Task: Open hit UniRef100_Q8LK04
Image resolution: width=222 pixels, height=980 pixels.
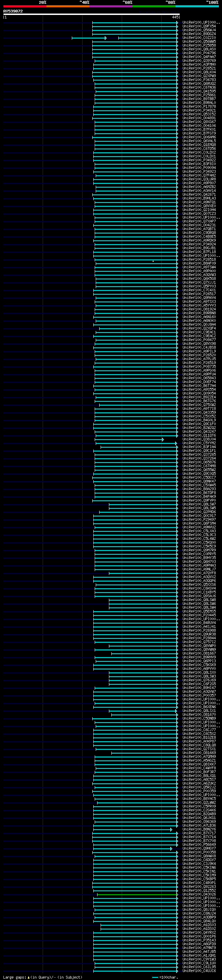Action: tap(199, 72)
